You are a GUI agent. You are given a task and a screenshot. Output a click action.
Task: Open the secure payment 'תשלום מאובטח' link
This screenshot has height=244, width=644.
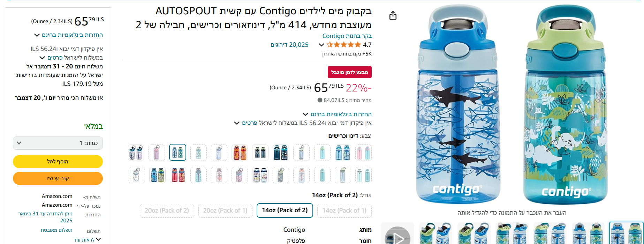click(56, 230)
